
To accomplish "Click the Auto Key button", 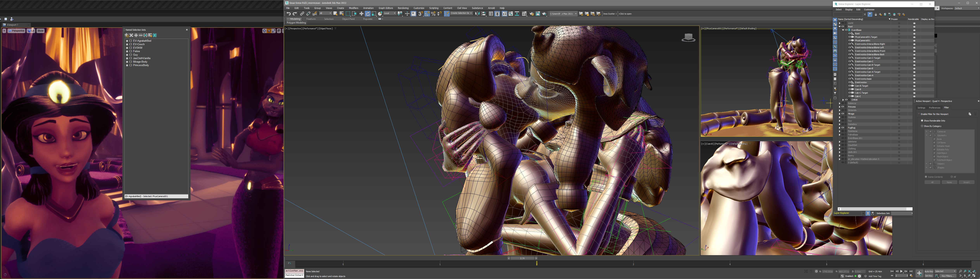I will pyautogui.click(x=929, y=271).
